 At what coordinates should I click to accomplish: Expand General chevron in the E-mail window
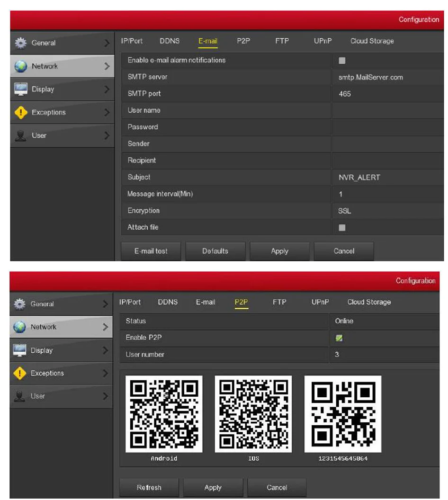point(107,43)
